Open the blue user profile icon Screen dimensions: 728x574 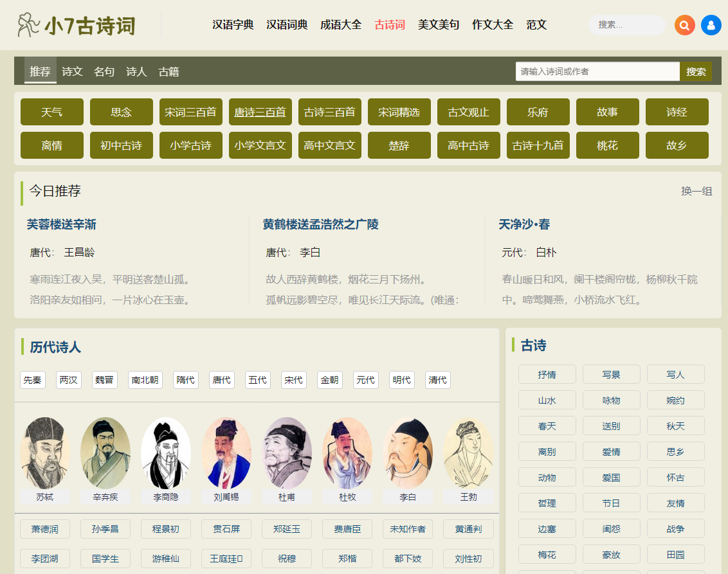pos(711,25)
